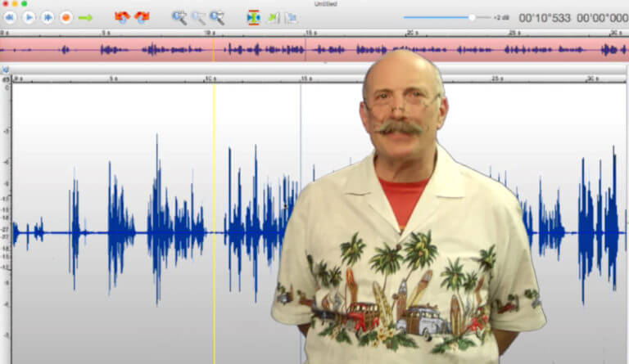The height and width of the screenshot is (364, 629).
Task: Click the rewind to start button
Action: (x=10, y=18)
